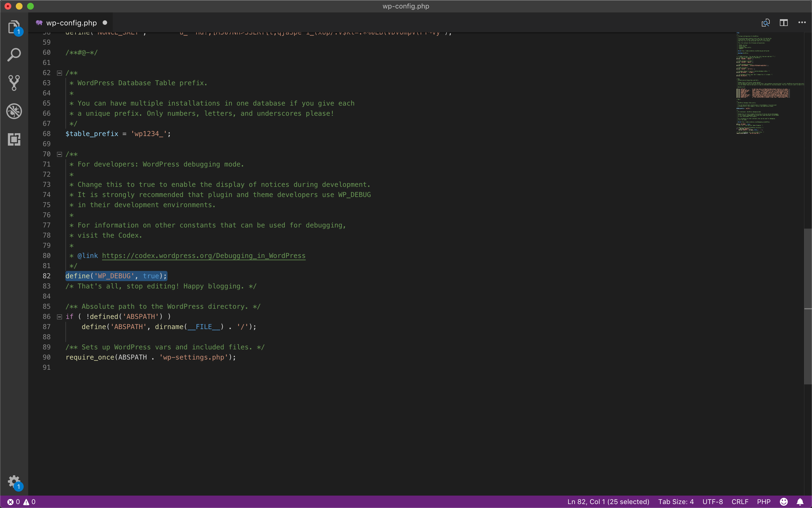This screenshot has width=812, height=508.
Task: Click 'WordPress Database Table prefix.' comment
Action: pyautogui.click(x=143, y=83)
